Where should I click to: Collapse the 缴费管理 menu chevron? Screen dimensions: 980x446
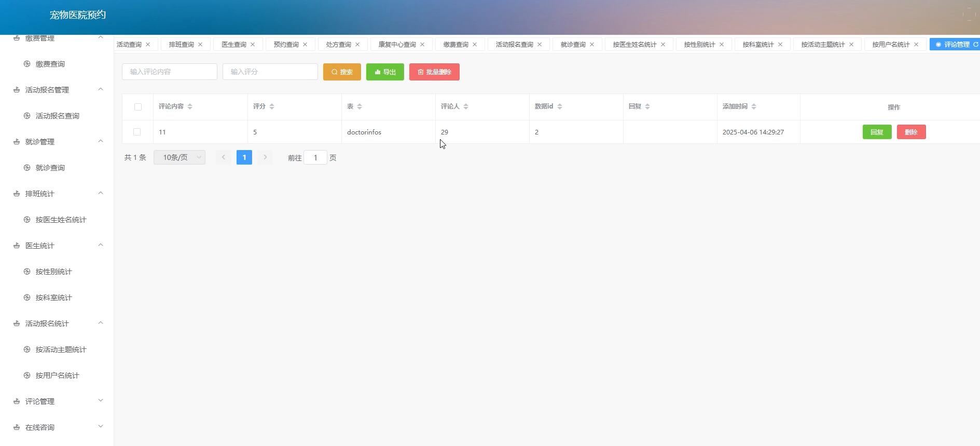pos(101,37)
